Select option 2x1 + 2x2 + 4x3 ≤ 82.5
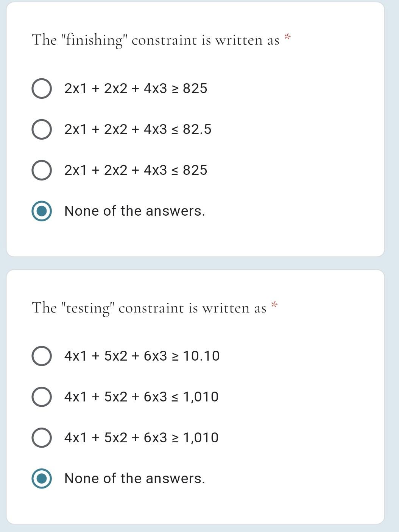This screenshot has width=399, height=532. click(42, 129)
